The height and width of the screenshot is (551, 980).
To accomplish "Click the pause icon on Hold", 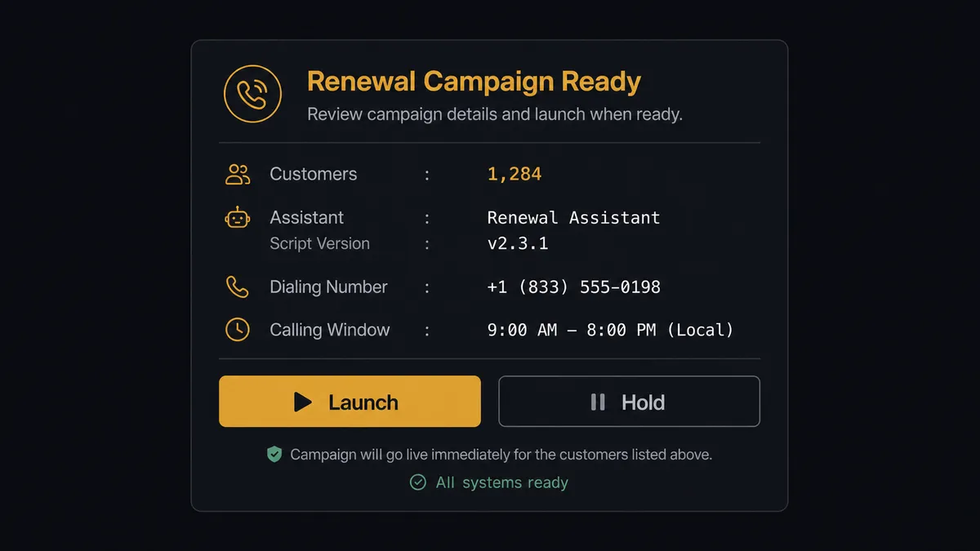I will [598, 402].
